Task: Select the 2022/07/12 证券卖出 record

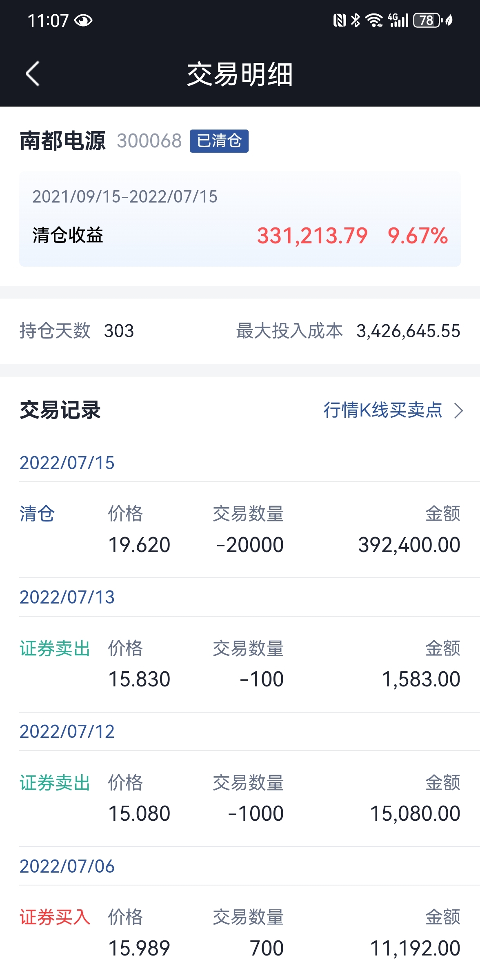Action: (240, 798)
